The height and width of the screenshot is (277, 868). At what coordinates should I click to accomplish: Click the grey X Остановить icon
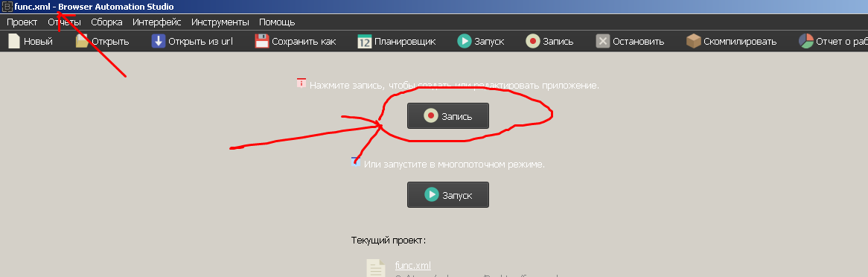click(603, 41)
